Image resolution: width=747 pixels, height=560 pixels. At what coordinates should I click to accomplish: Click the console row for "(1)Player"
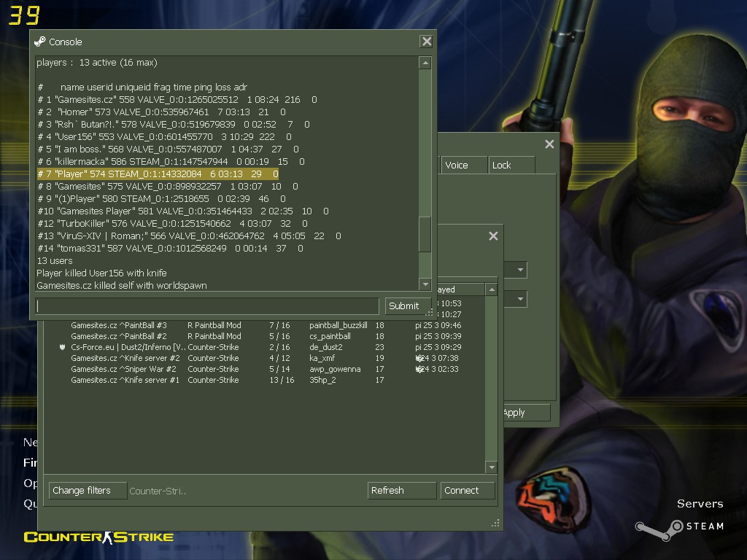(161, 198)
